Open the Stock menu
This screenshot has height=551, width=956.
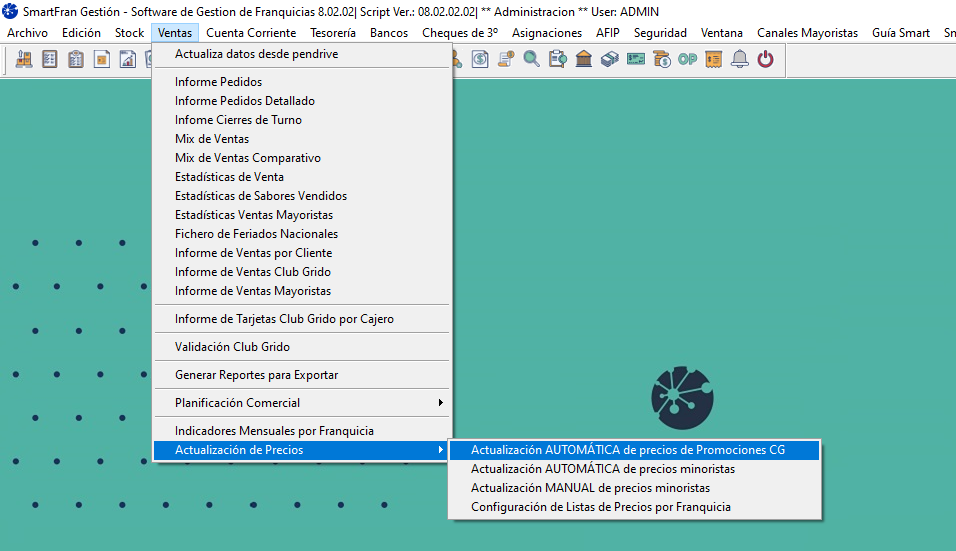coord(129,33)
